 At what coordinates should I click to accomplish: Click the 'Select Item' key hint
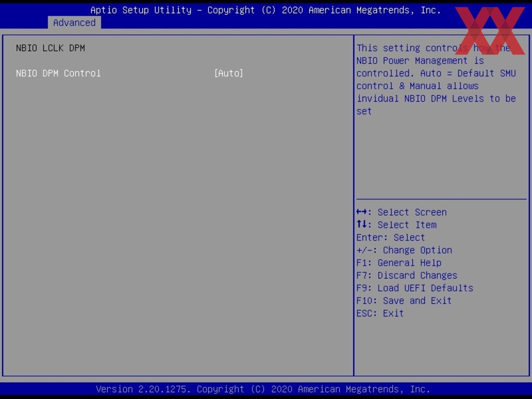(x=396, y=225)
